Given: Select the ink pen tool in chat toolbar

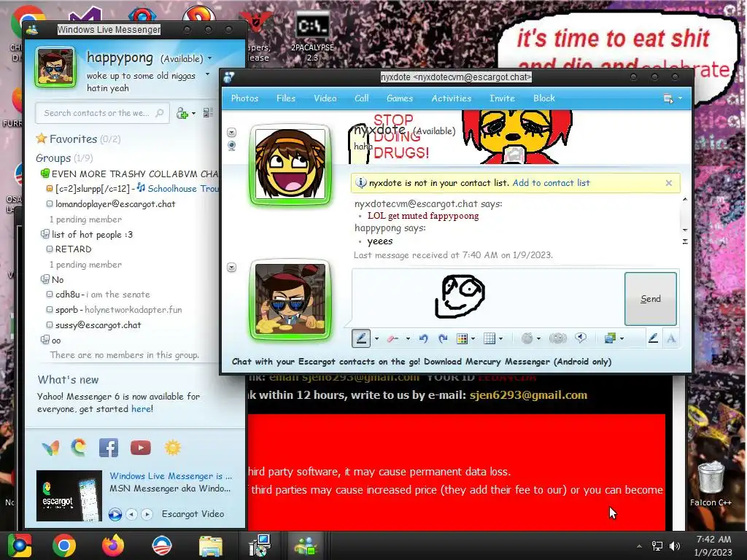Looking at the screenshot, I should 361,338.
